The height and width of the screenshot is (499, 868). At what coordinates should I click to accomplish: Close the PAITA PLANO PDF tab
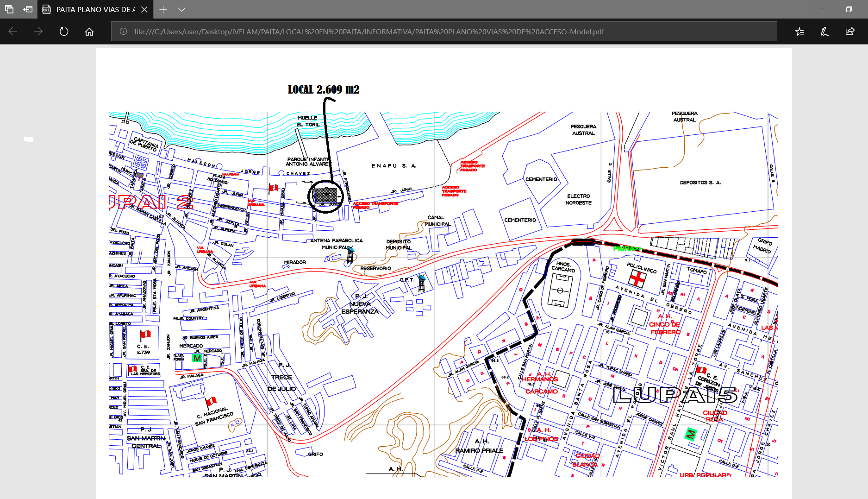click(x=144, y=9)
